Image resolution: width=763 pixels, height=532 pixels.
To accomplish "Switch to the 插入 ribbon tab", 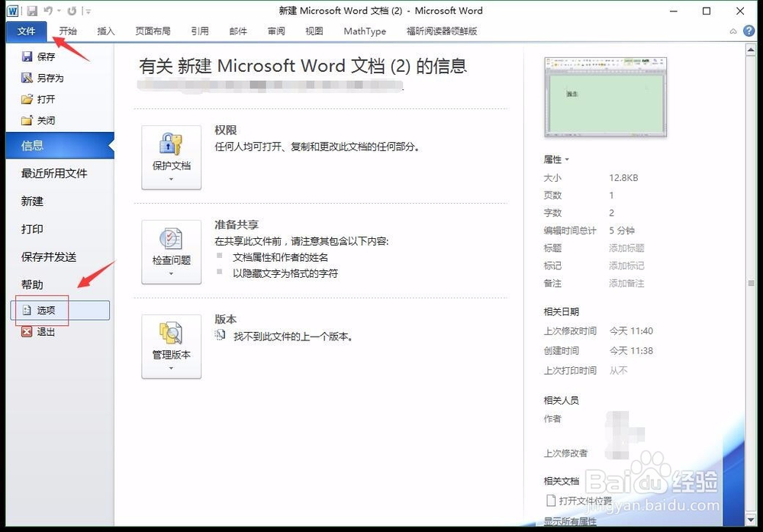I will 105,31.
